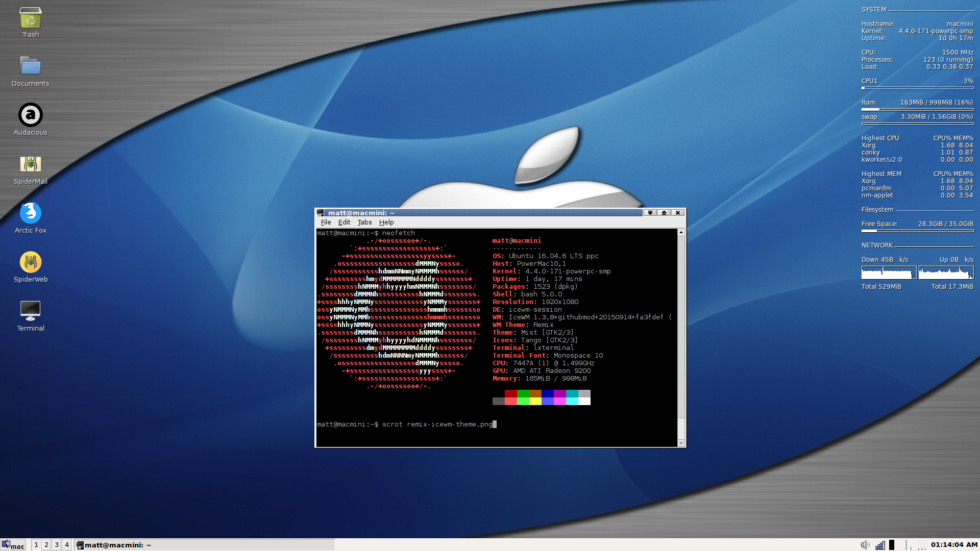
Task: Click the terminal titlebar up-arrow maximize button
Action: click(664, 213)
